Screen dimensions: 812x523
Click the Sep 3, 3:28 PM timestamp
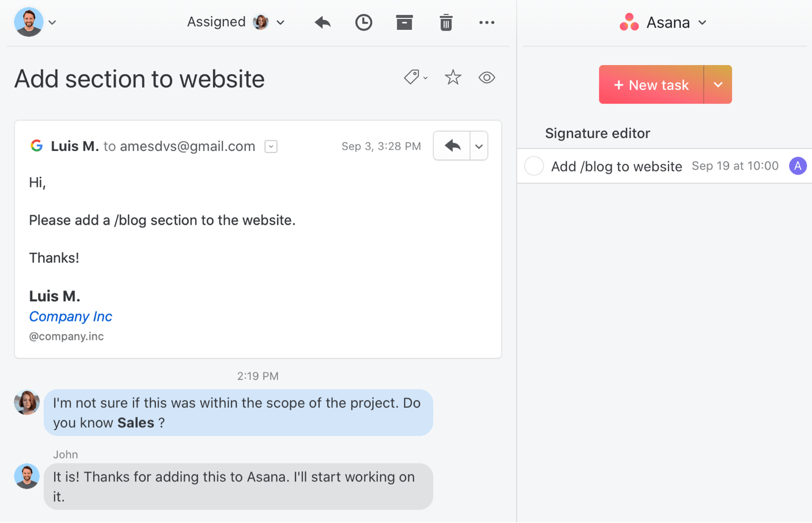point(381,146)
